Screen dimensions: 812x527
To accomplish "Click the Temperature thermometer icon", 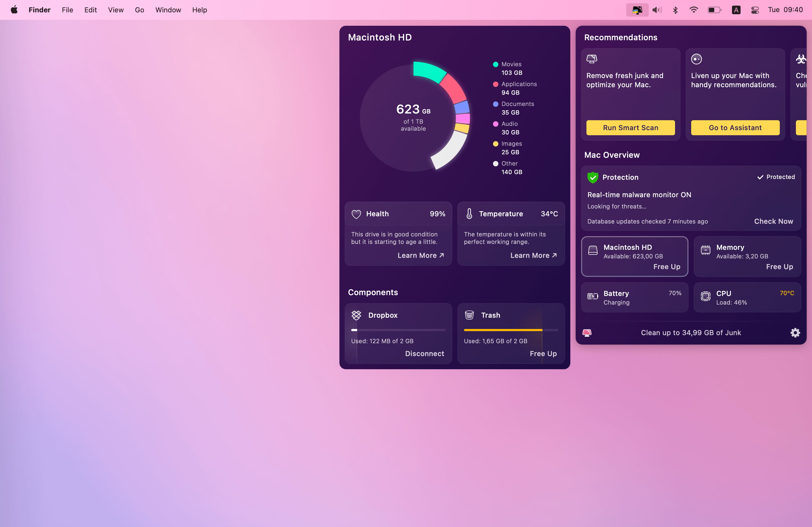I will (x=469, y=214).
